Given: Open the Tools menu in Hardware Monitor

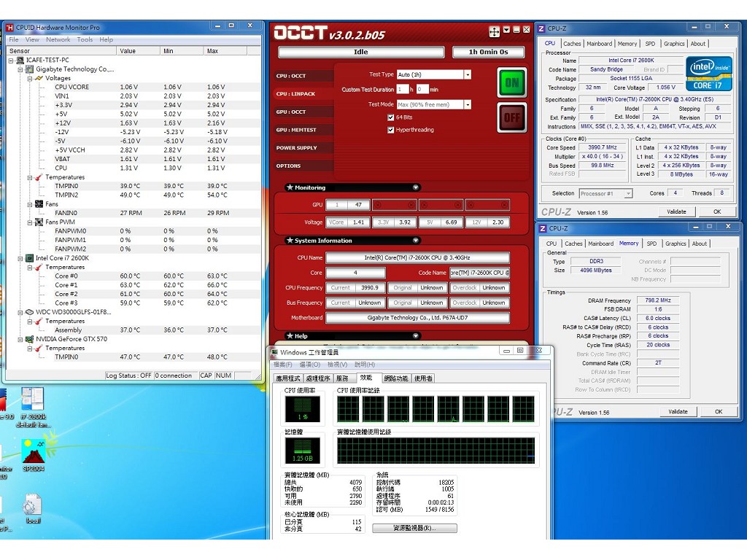Looking at the screenshot, I should click(x=85, y=39).
